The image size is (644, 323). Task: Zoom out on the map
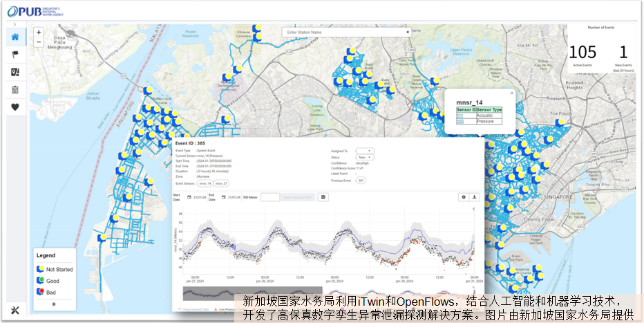(39, 42)
